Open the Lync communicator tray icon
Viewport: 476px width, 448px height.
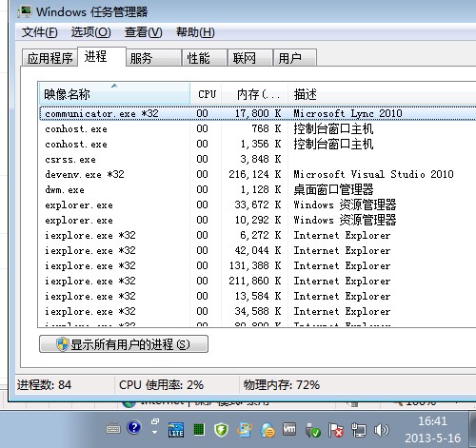pyautogui.click(x=268, y=431)
